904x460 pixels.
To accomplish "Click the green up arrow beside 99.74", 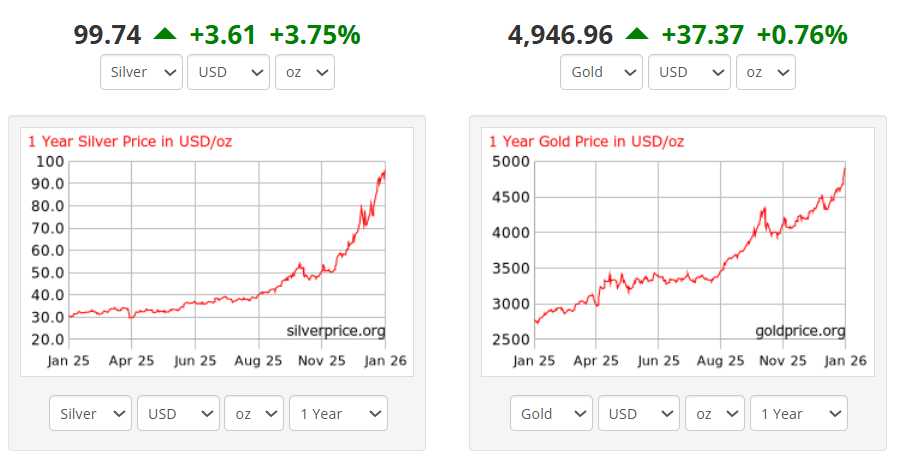I will click(x=165, y=35).
